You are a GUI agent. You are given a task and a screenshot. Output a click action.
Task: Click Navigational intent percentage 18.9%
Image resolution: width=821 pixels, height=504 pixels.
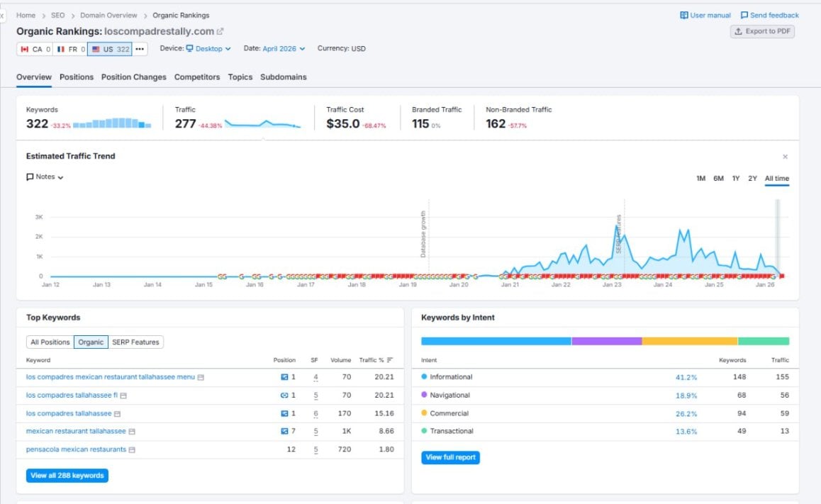(686, 396)
